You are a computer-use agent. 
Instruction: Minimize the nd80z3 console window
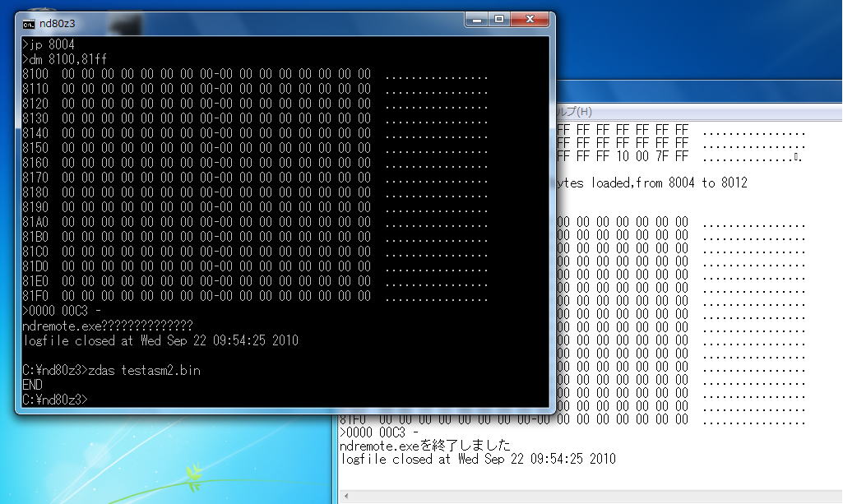click(476, 20)
